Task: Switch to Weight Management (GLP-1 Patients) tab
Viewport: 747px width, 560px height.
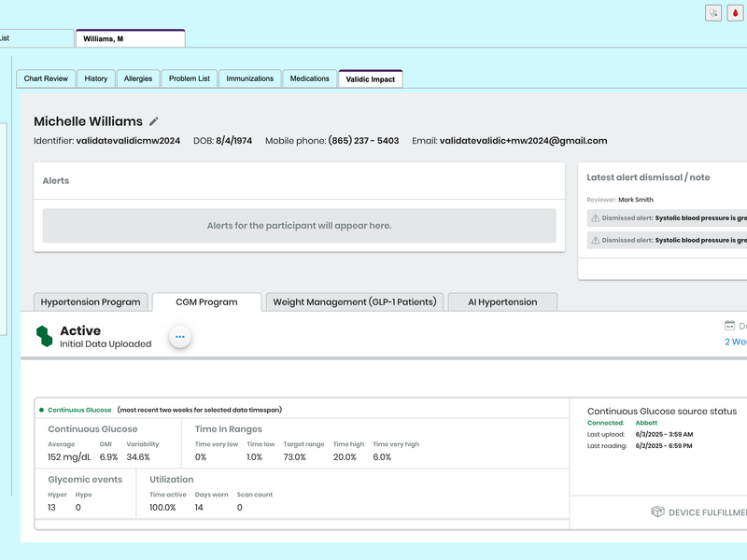Action: click(354, 301)
